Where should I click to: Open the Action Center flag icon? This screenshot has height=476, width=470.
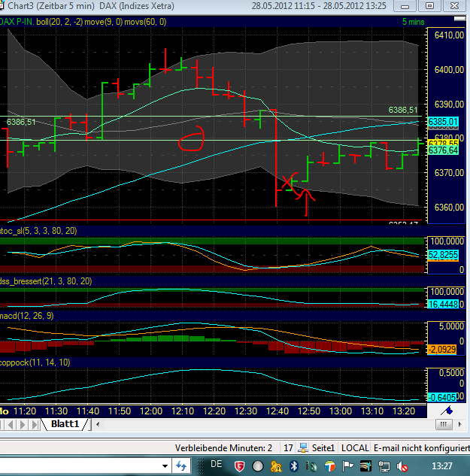coord(348,466)
